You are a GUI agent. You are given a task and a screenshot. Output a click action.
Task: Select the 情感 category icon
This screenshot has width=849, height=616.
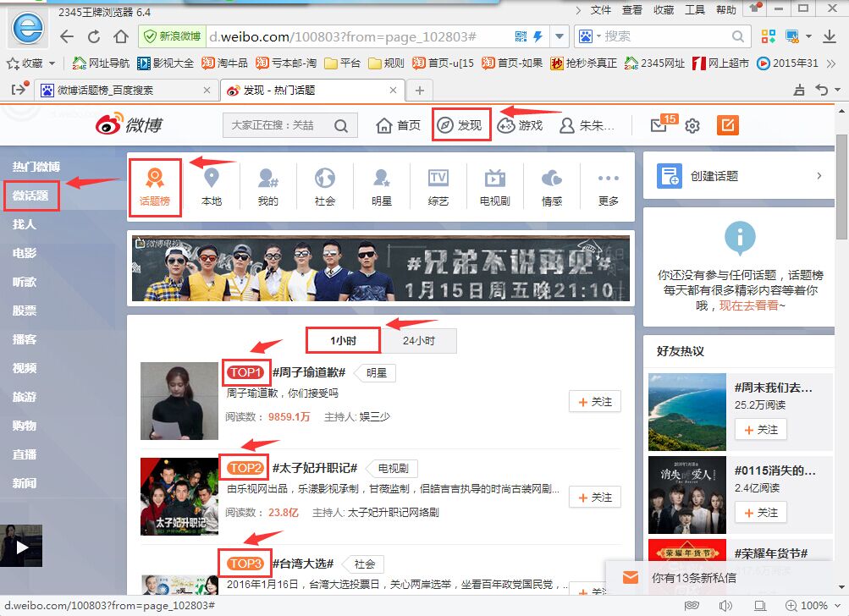tap(552, 187)
